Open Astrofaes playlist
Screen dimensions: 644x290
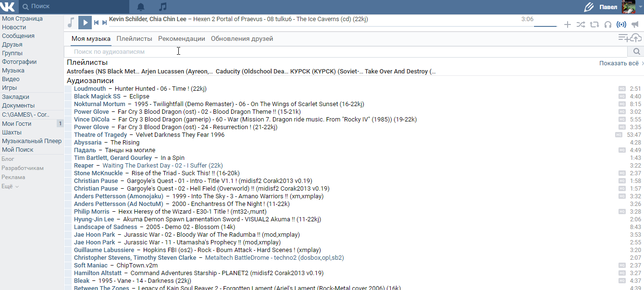(x=103, y=72)
